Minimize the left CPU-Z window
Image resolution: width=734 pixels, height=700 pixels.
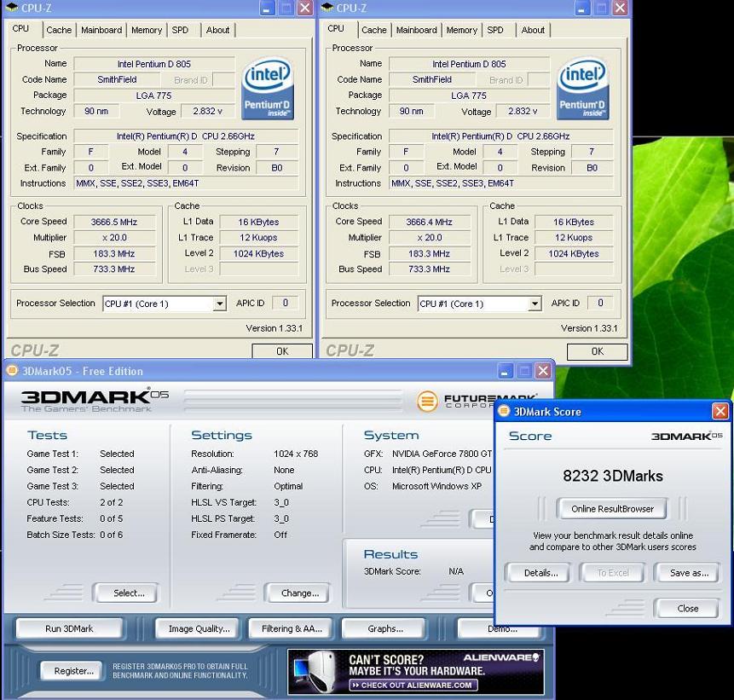click(267, 8)
